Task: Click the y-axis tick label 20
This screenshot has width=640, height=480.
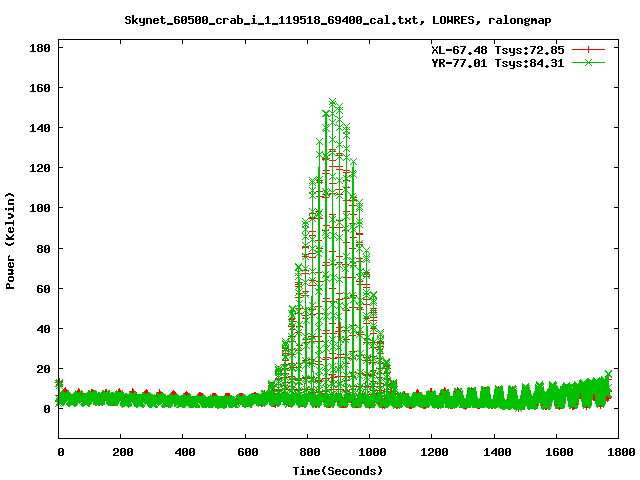Action: pos(43,369)
